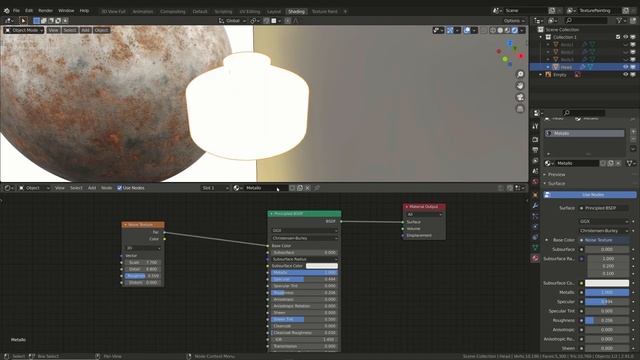Open the Render menu
640x360 pixels.
coord(45,11)
